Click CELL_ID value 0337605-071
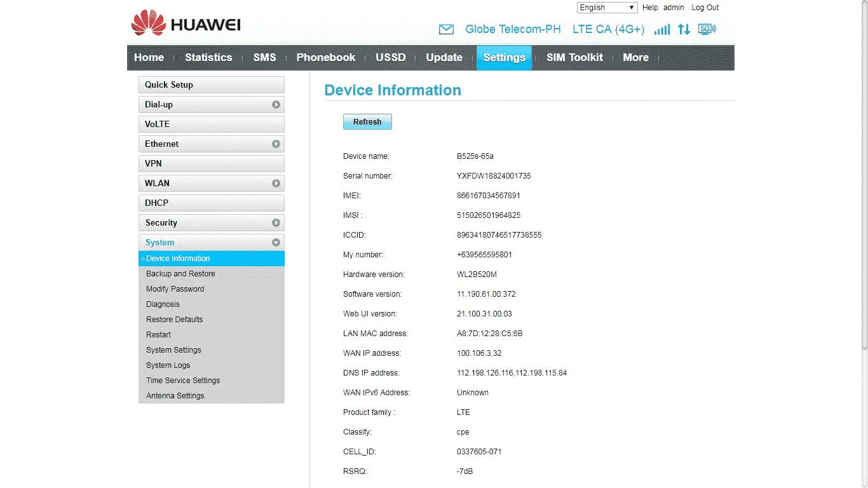Viewport: 868px width, 488px height. click(479, 452)
